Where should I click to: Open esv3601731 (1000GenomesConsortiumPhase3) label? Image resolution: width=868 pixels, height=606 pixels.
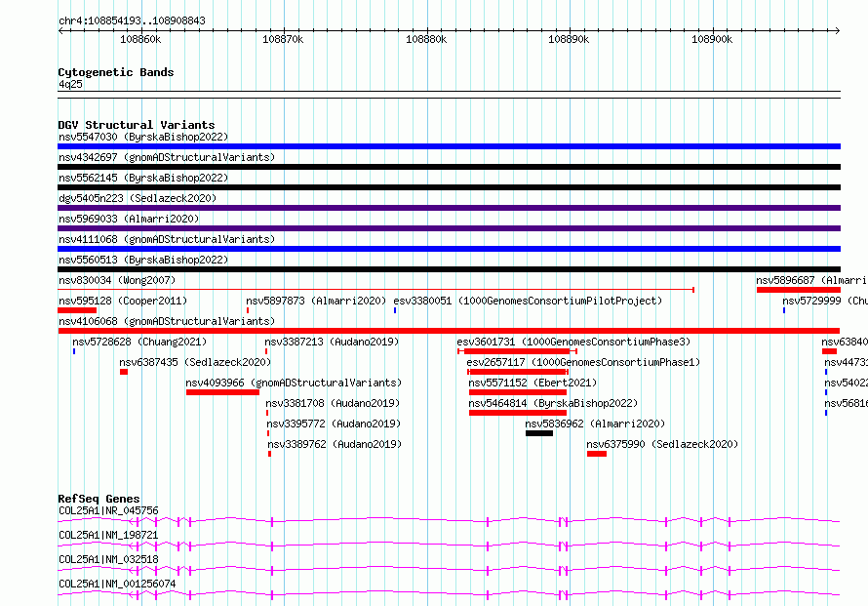point(573,342)
